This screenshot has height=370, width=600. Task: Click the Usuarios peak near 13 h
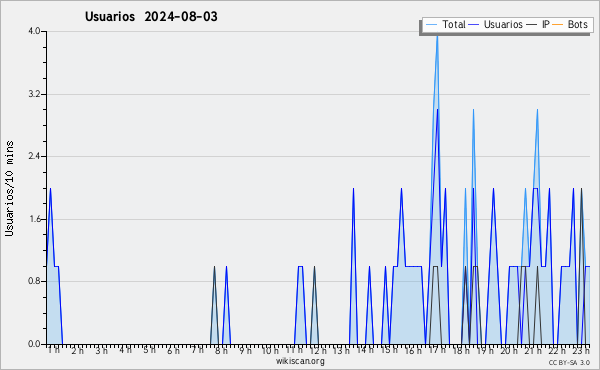(x=353, y=189)
